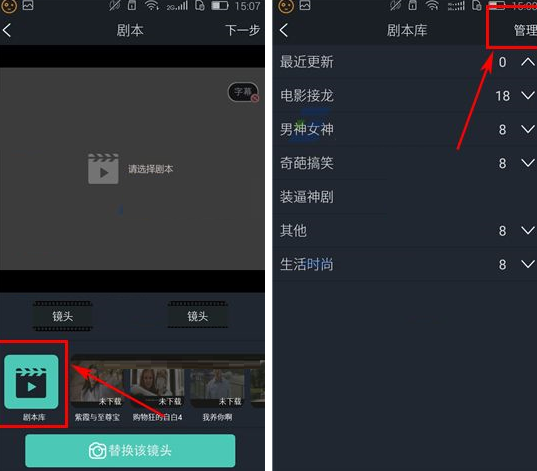Expand the 奇葩搞笑 category
The image size is (537, 471).
528,163
